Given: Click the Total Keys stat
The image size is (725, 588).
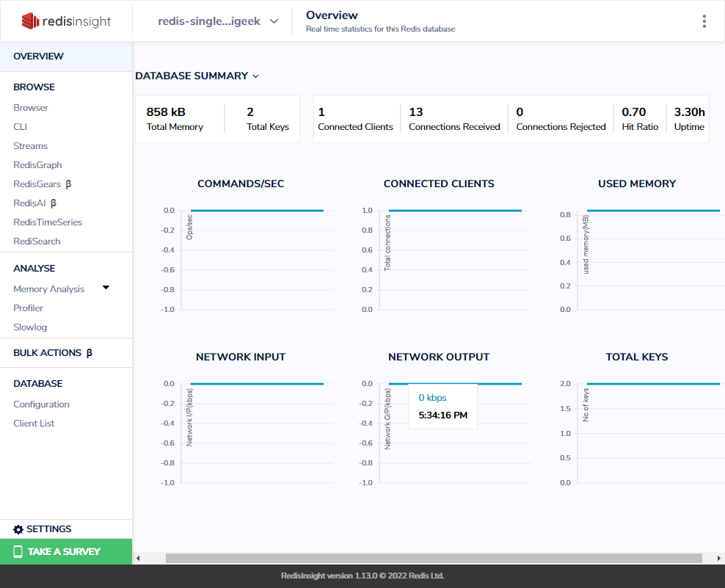Looking at the screenshot, I should point(268,119).
